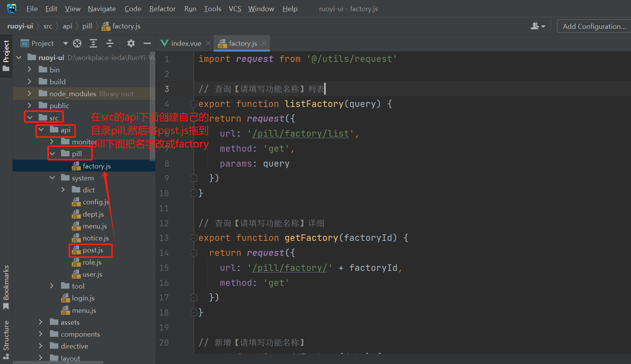
Task: Click the getFactory function name
Action: pos(311,238)
